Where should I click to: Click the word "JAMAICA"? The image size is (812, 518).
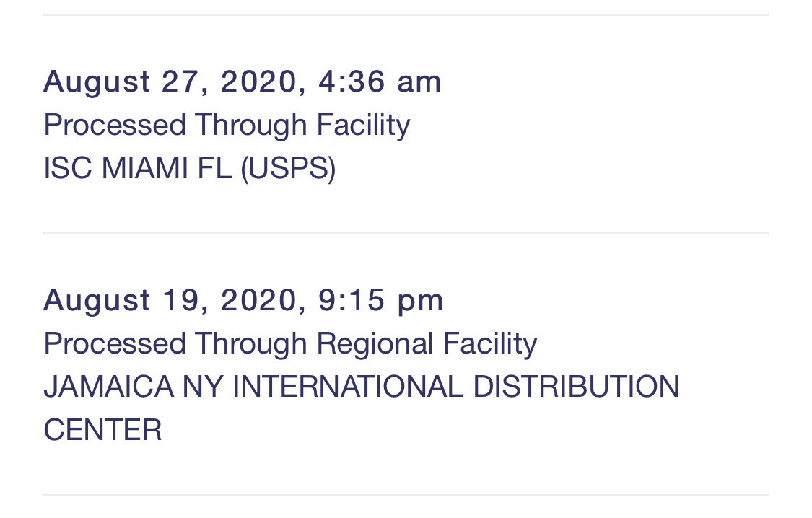(x=108, y=387)
